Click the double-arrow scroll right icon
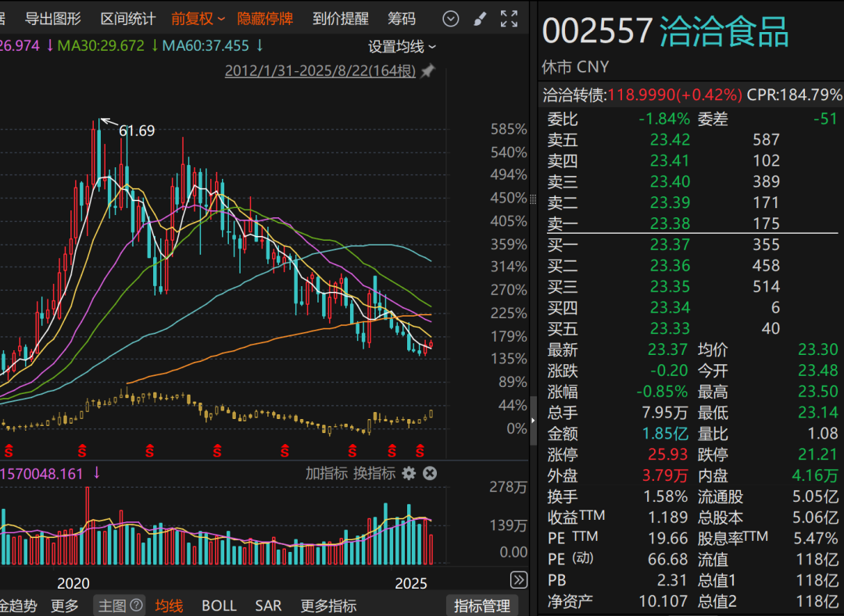 pos(518,580)
